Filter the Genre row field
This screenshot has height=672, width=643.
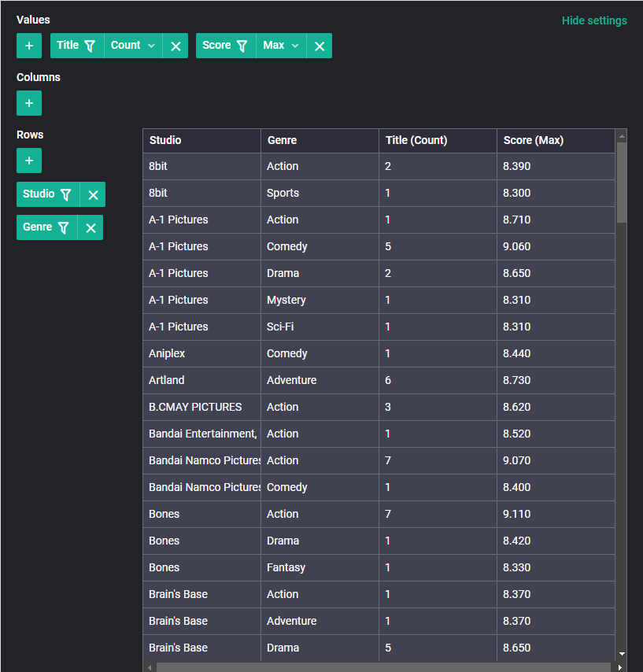click(64, 227)
